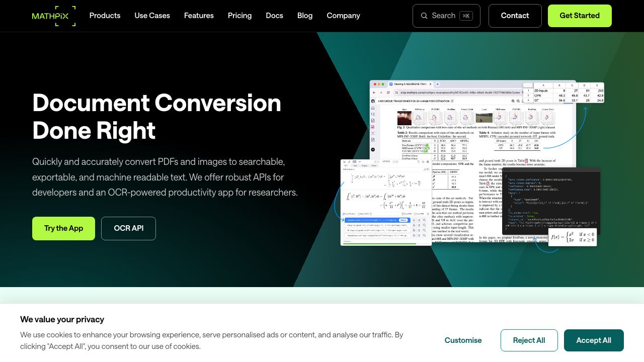This screenshot has height=362, width=644.
Task: Visit the Blog page
Action: [305, 16]
